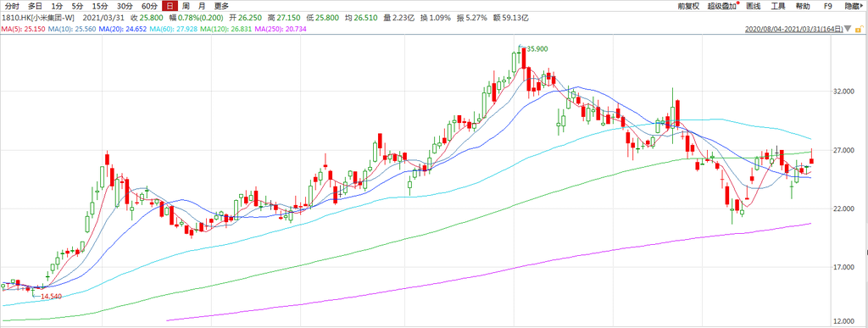This screenshot has height=328, width=868.
Task: Switch to the 周 weekly chart
Action: pyautogui.click(x=186, y=7)
